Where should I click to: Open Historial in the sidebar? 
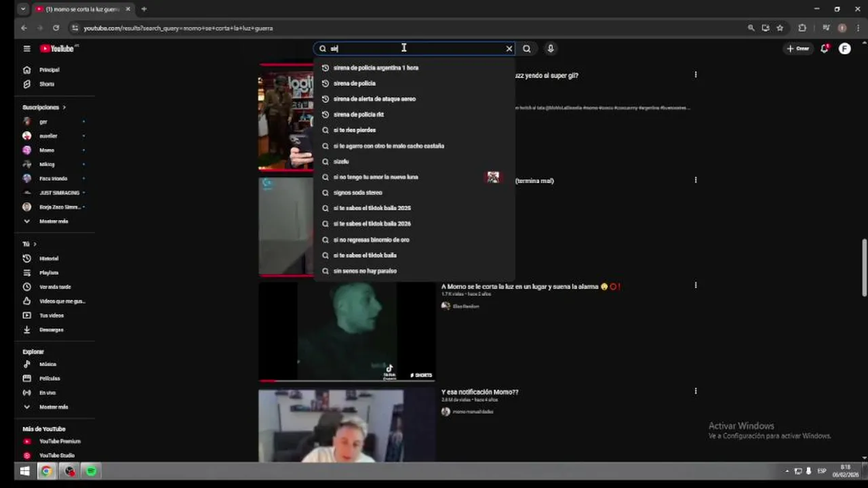pyautogui.click(x=49, y=259)
